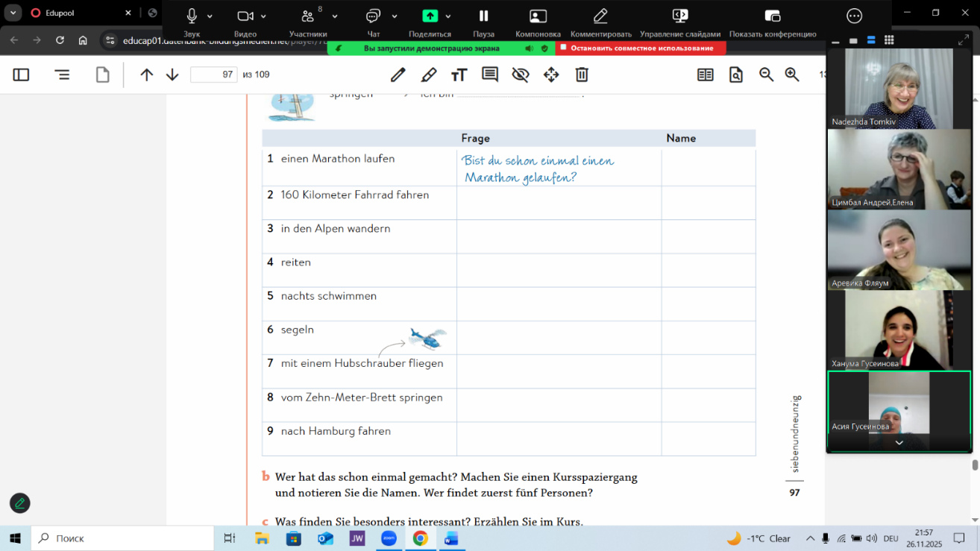Open the document search icon
Image resolution: width=980 pixels, height=551 pixels.
(x=736, y=75)
